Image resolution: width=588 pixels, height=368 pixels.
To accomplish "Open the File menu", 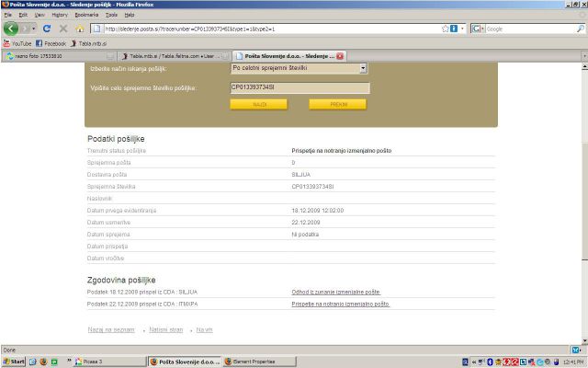I will pos(8,15).
